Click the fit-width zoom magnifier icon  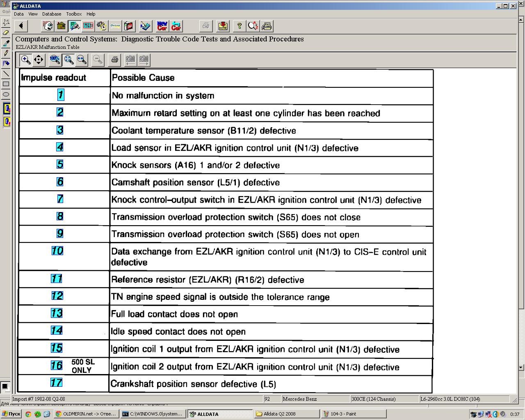[x=82, y=60]
